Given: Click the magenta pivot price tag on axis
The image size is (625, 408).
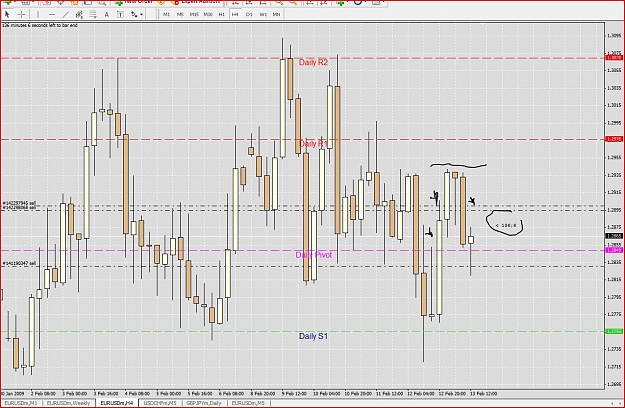Looking at the screenshot, I should tap(614, 250).
